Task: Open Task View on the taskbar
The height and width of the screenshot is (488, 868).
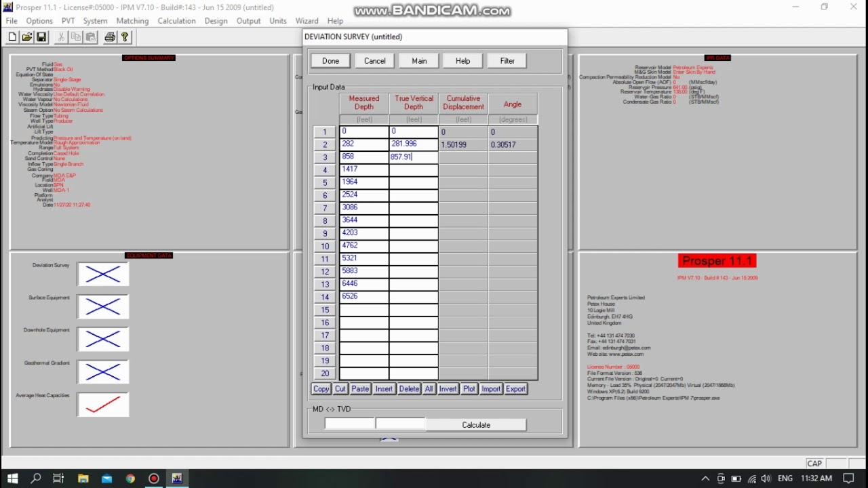Action: click(58, 479)
